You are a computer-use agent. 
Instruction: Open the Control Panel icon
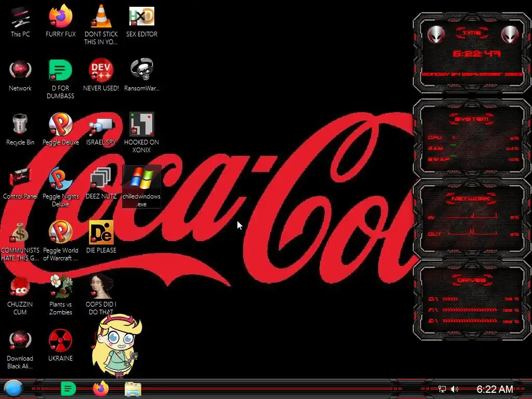(20, 183)
